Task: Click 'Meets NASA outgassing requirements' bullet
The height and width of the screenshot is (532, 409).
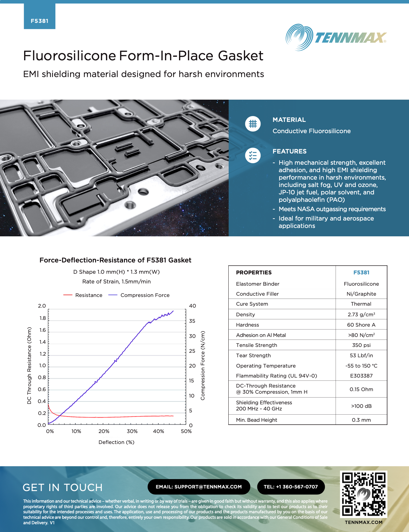Action: [332, 209]
